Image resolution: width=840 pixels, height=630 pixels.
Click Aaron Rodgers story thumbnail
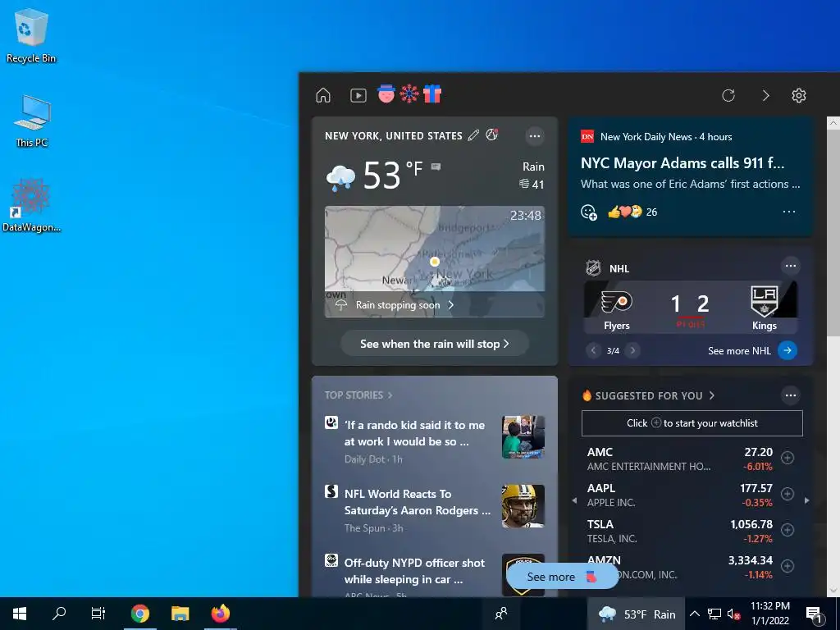523,506
